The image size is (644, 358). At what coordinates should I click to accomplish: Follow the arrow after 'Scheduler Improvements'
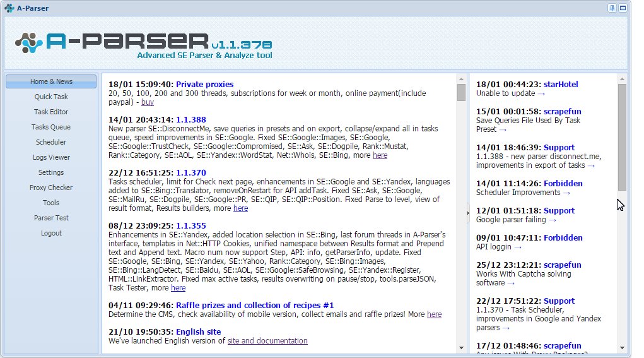pos(566,193)
